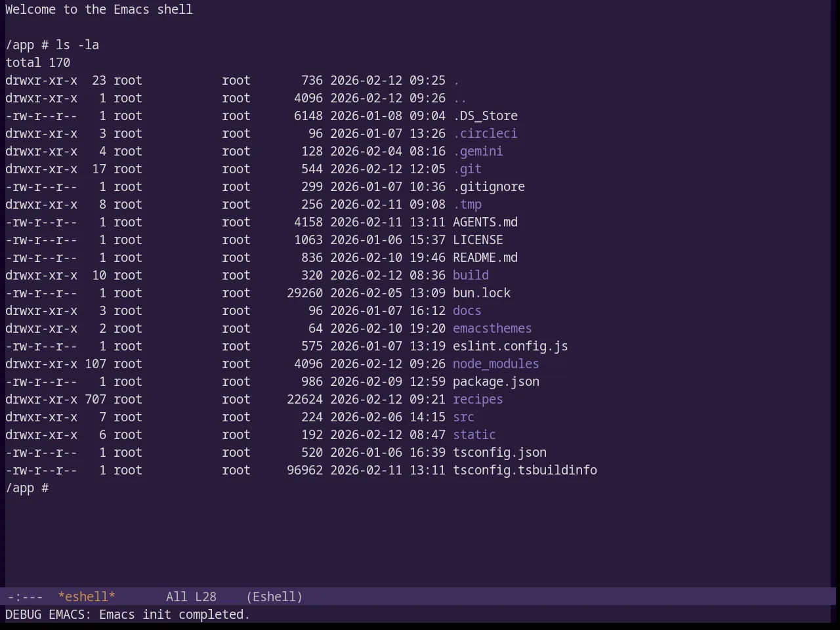The height and width of the screenshot is (630, 840).
Task: Click the timestamp 2026-02-06 14:15
Action: pyautogui.click(x=388, y=417)
